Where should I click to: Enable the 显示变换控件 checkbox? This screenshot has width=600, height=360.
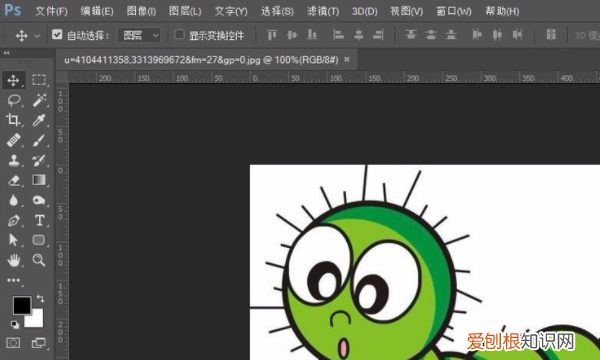179,34
